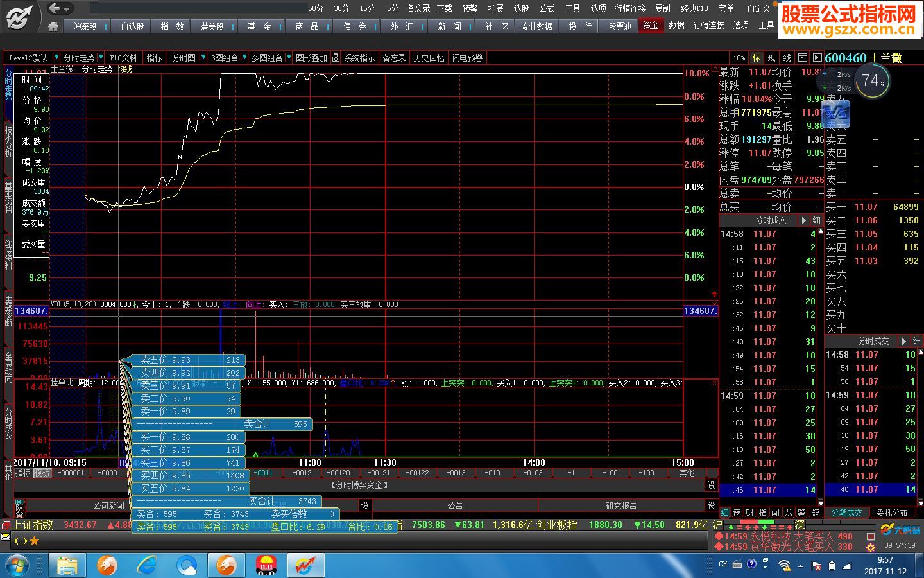Click the gear settings icon near alerts
The height and width of the screenshot is (578, 924).
pos(871,547)
